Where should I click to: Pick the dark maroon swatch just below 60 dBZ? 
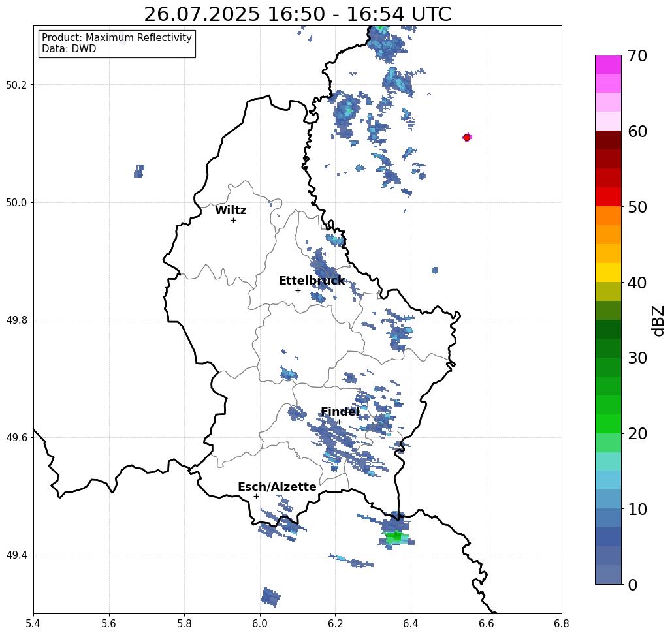tap(608, 140)
